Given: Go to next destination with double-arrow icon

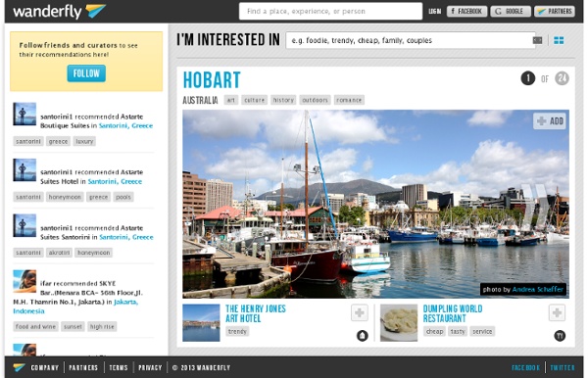Looking at the screenshot, I should point(535,206).
